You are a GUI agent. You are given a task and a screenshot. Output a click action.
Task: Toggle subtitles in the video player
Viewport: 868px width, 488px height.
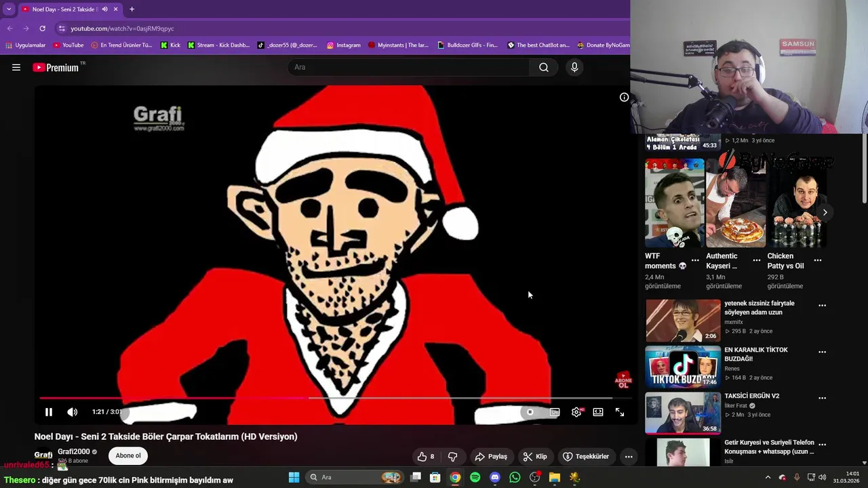coord(555,412)
